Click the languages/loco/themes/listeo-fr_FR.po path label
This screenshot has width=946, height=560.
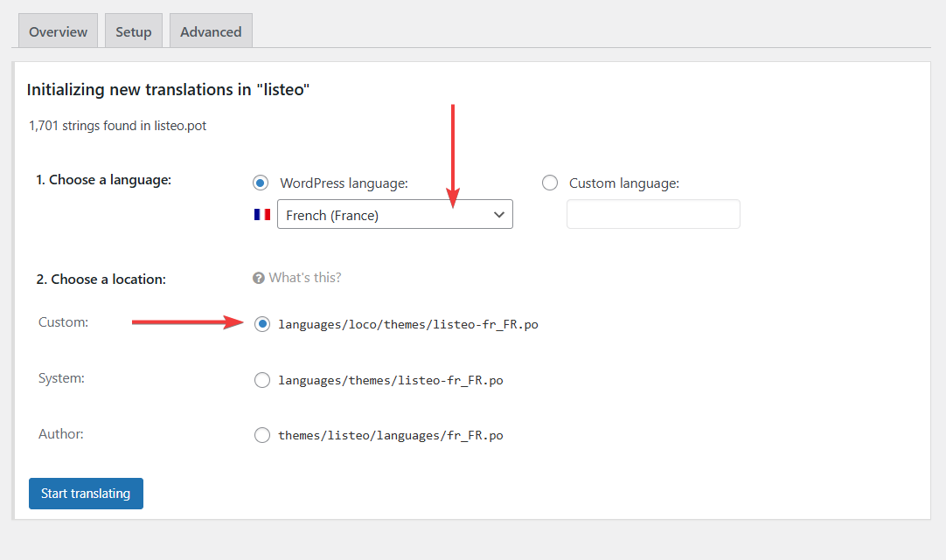click(x=407, y=324)
